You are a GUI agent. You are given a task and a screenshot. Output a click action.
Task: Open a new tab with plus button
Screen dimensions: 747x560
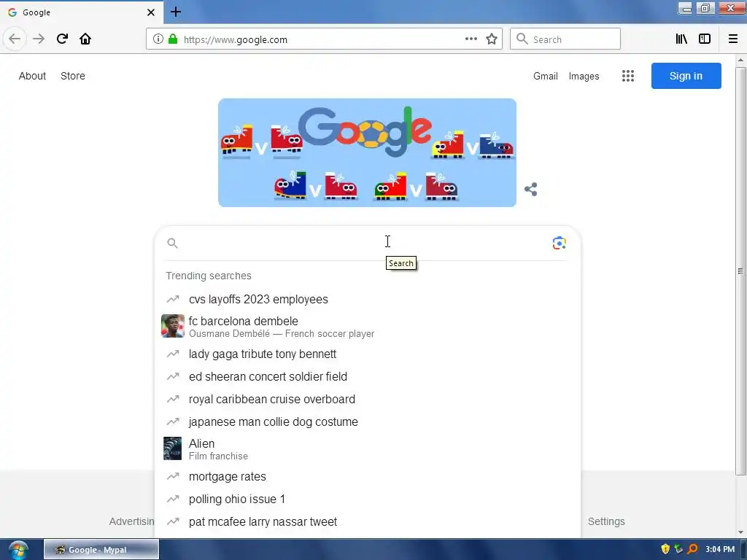[x=175, y=12]
